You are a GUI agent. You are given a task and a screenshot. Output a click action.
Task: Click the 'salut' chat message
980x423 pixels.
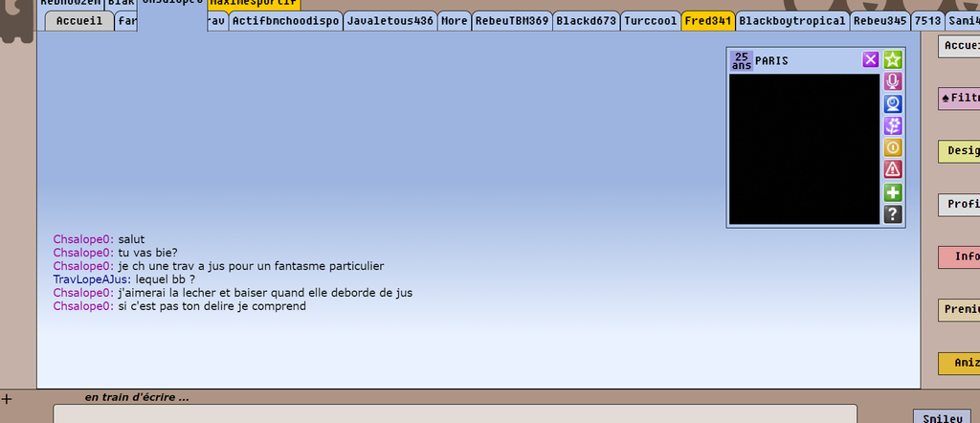pos(131,239)
